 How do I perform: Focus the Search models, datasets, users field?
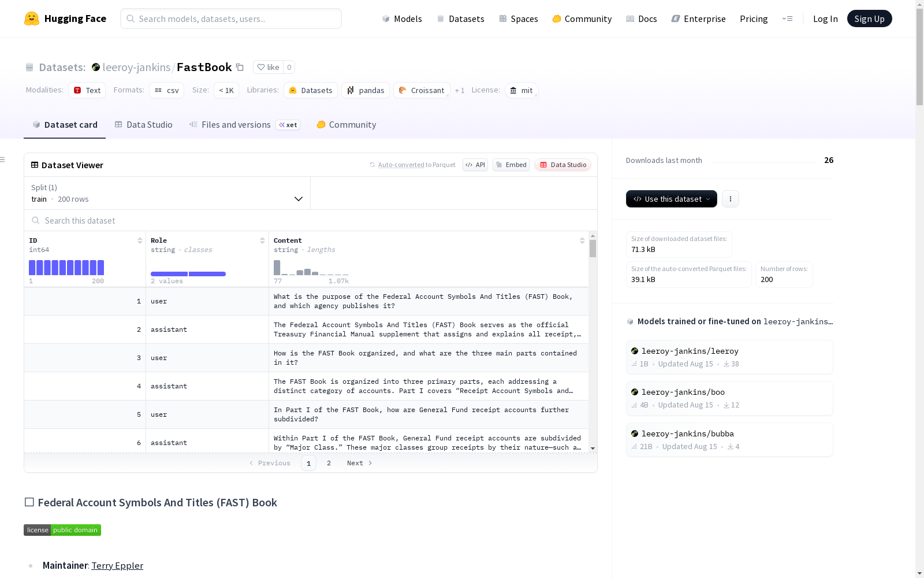pyautogui.click(x=231, y=18)
